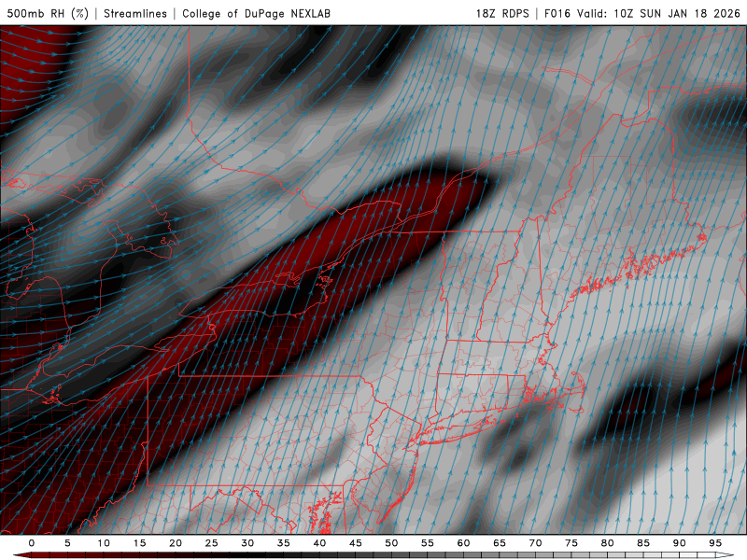
Task: Click 'F016 Valid: 10Z SUN JAN 18 2026' text
Action: tap(642, 13)
